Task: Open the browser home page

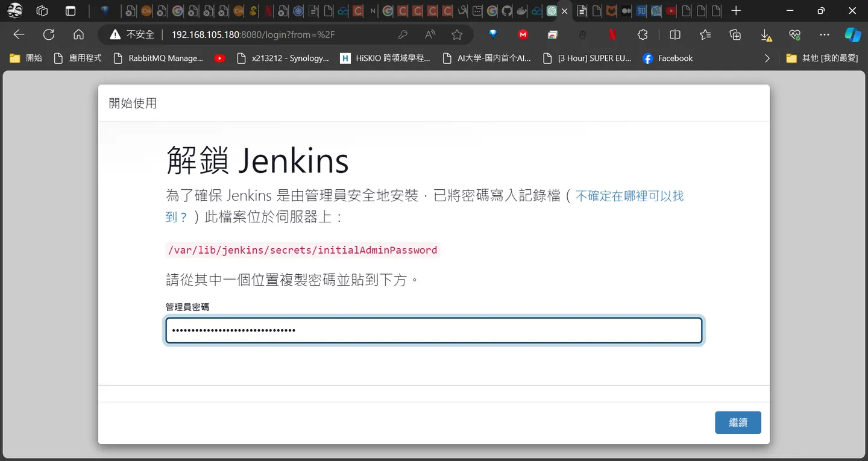Action: [78, 34]
